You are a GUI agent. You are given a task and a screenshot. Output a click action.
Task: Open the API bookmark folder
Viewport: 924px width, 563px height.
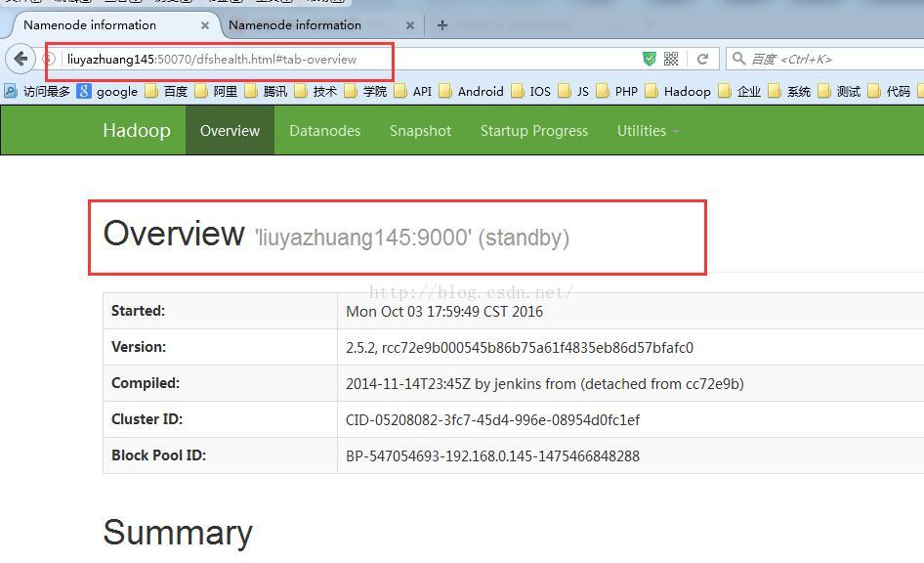click(x=412, y=91)
